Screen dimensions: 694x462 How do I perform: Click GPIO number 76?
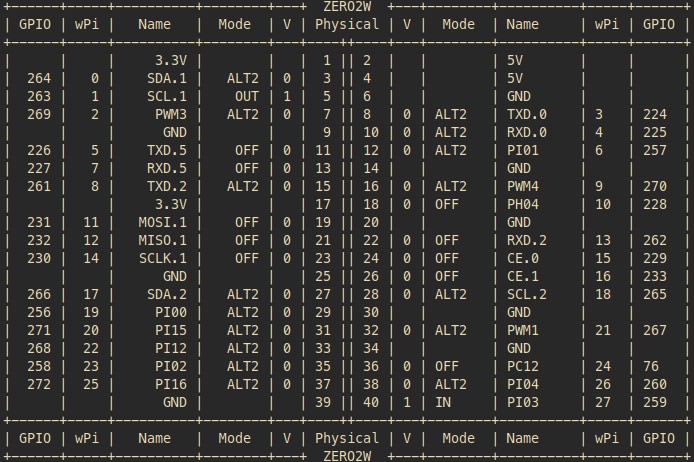point(651,366)
